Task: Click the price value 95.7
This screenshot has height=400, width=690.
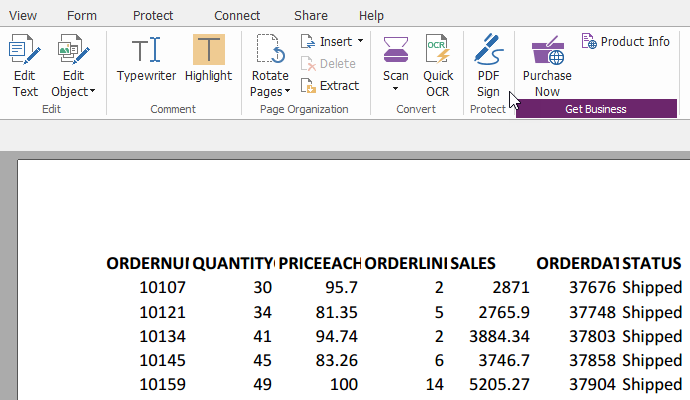Action: click(x=341, y=288)
